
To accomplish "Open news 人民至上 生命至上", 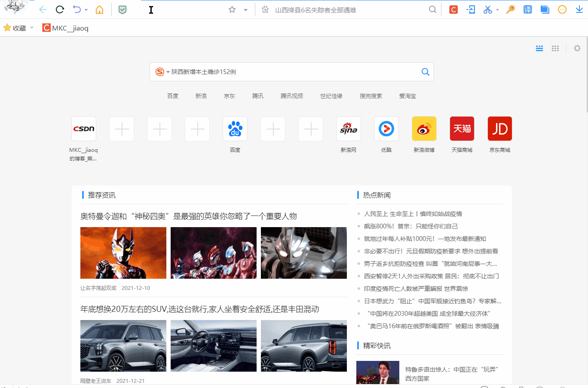I will tap(413, 214).
